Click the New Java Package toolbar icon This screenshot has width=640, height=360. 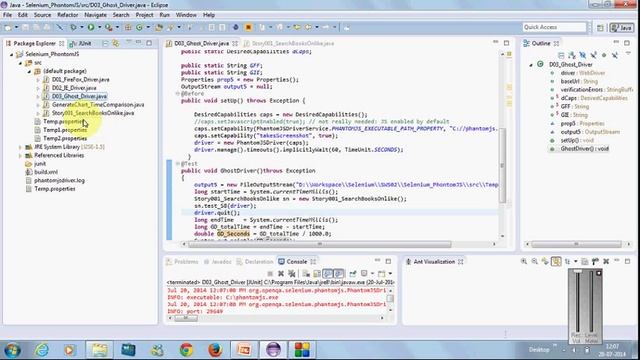pyautogui.click(x=128, y=27)
